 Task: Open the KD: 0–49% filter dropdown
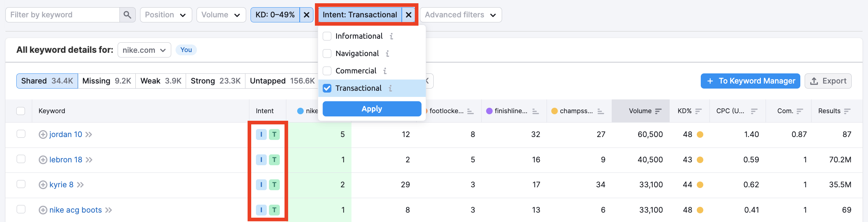click(x=275, y=15)
